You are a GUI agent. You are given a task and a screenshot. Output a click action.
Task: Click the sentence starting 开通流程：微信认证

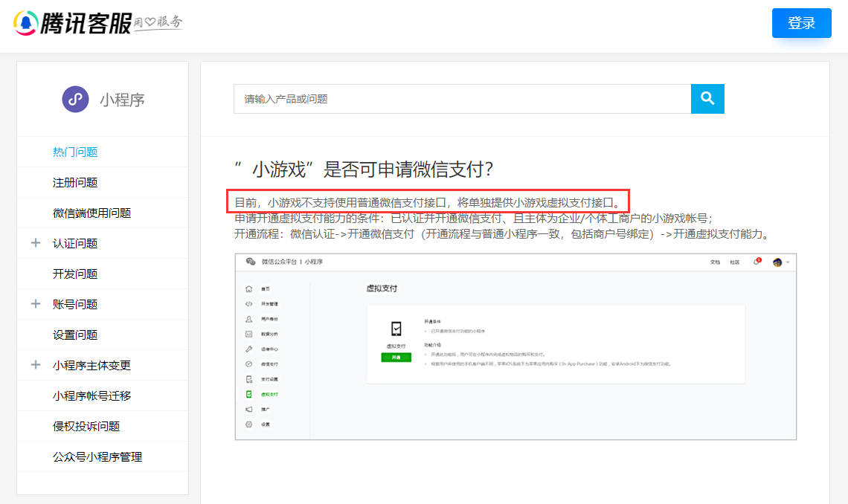click(502, 234)
